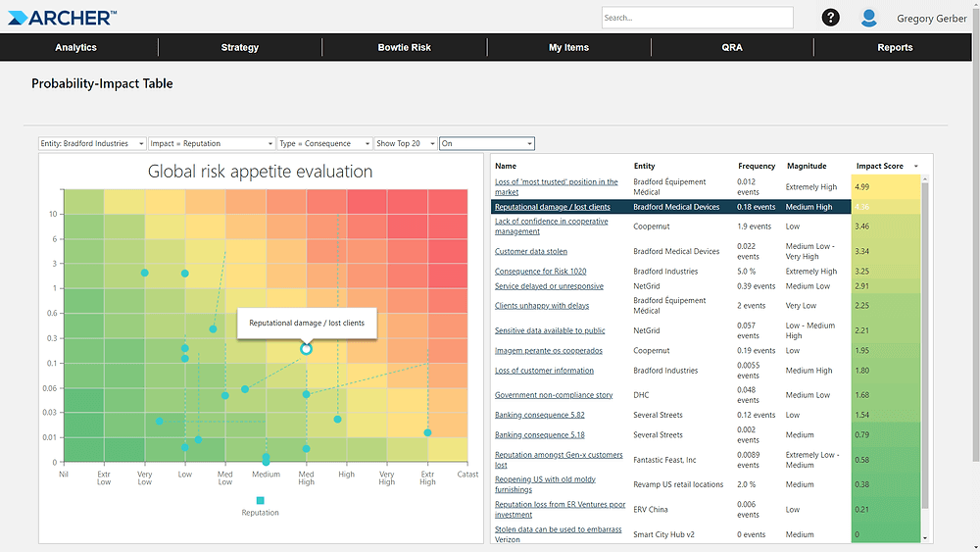Click the Bradford Medical Devices entity in selected row
Image resolution: width=980 pixels, height=552 pixels.
(676, 207)
